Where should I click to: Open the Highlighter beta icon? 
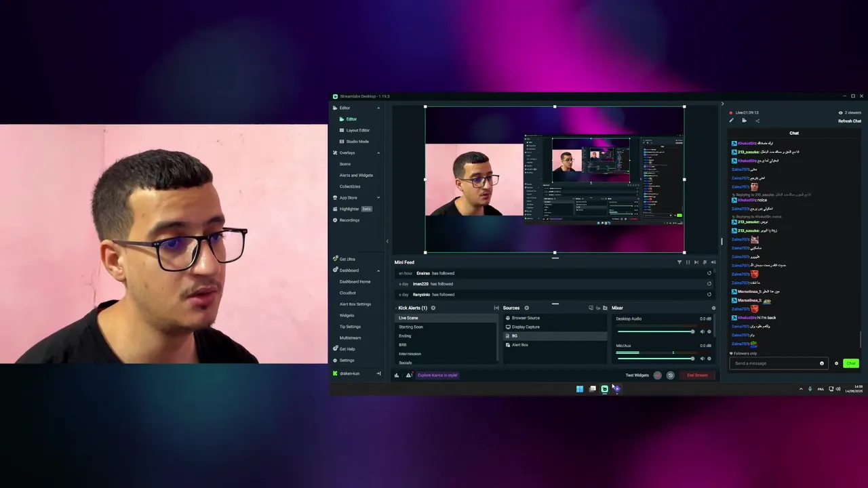[335, 209]
